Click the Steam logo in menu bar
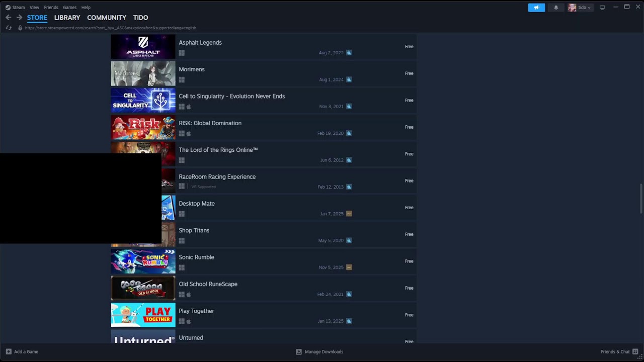 [x=8, y=8]
